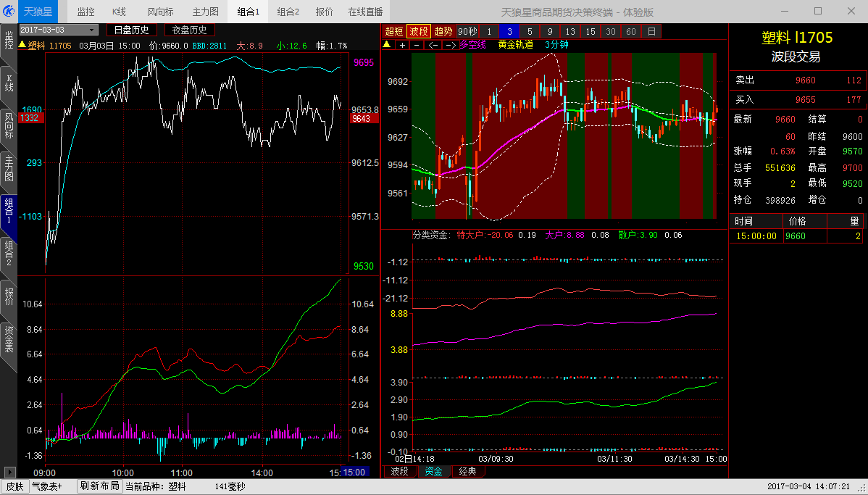Open the 在线直播 top tab
This screenshot has height=495, width=868.
click(365, 12)
